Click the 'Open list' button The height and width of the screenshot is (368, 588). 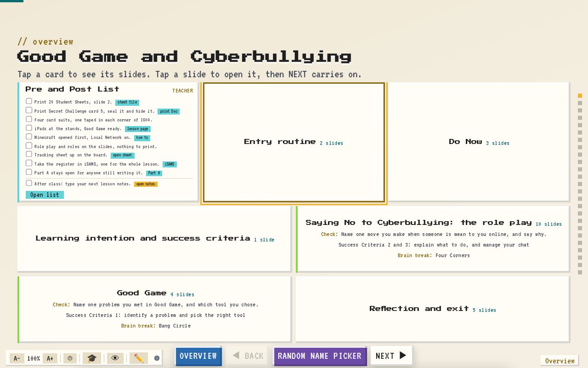(45, 195)
